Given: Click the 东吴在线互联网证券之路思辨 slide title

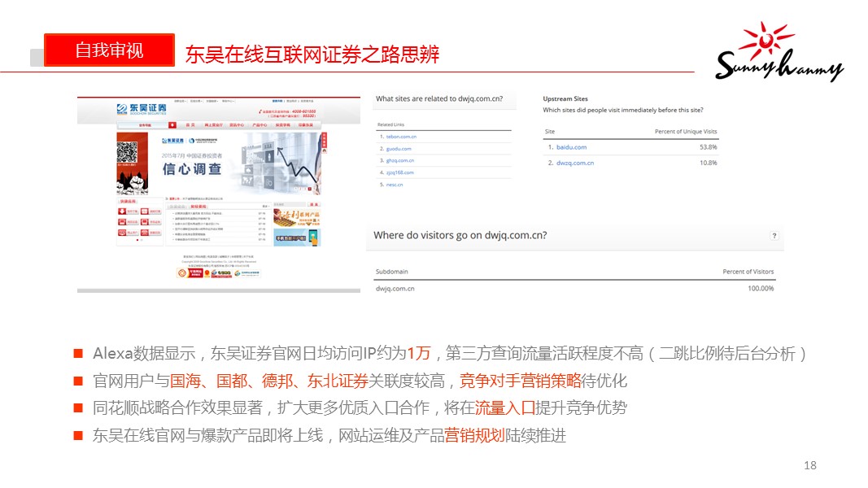Looking at the screenshot, I should pos(312,54).
